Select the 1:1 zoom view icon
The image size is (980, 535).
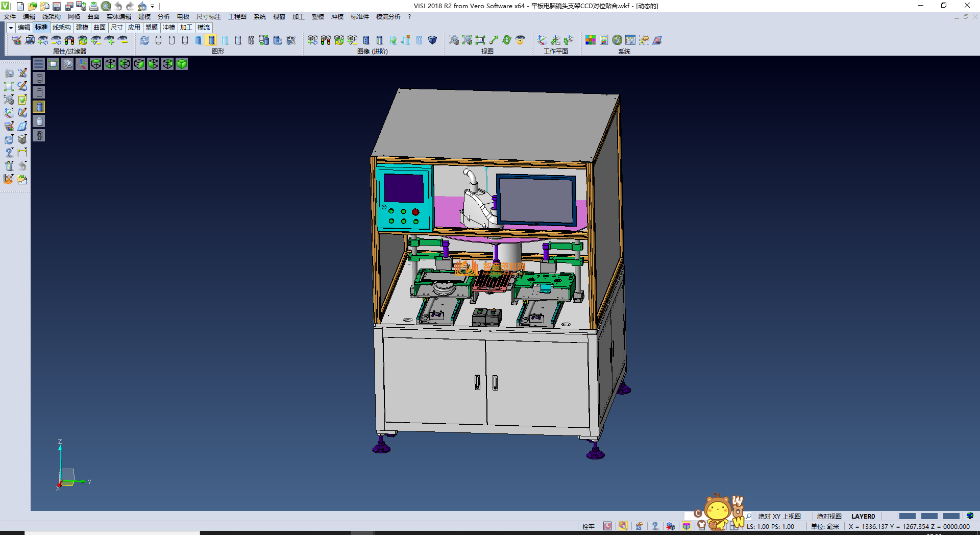click(480, 40)
